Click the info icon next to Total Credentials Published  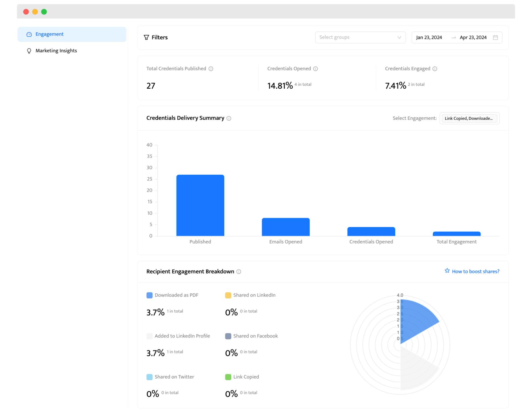[211, 69]
